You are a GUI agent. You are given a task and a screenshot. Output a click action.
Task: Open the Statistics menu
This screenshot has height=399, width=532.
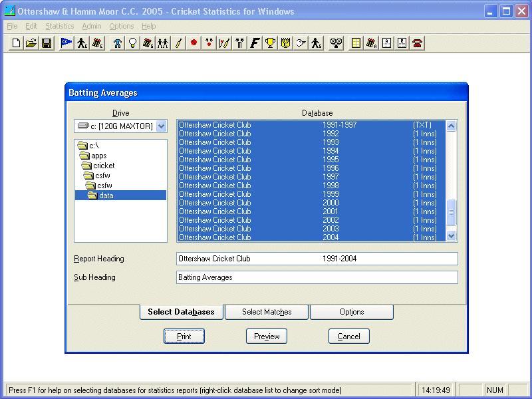click(59, 25)
